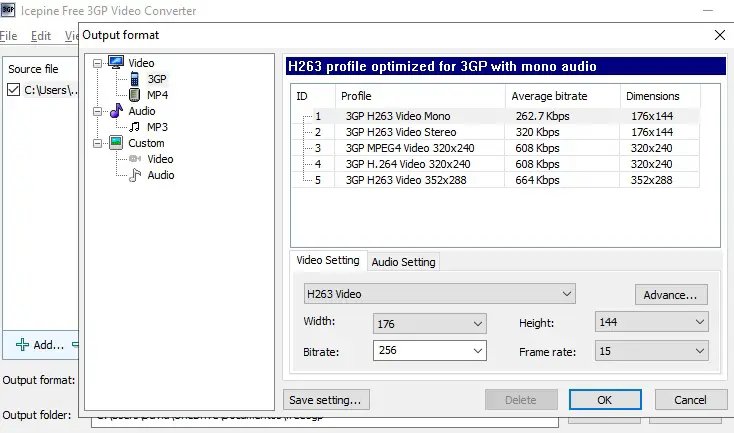This screenshot has height=433, width=734.
Task: Collapse the Video tree node
Action: point(97,63)
